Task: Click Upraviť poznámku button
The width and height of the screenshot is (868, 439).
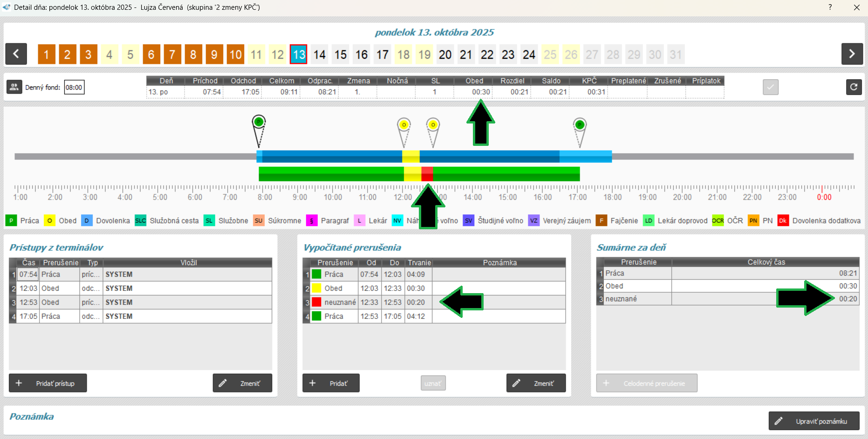Action: pyautogui.click(x=813, y=421)
